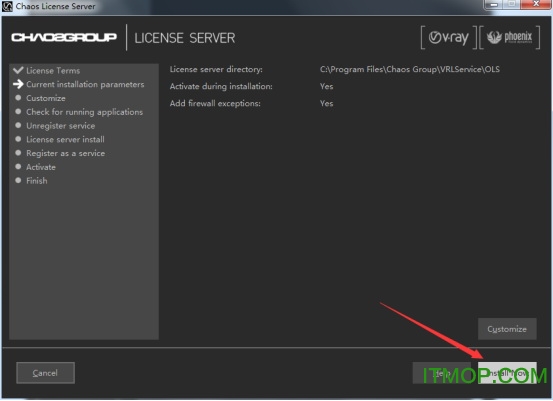
Task: Click Yes value for Add firewall exceptions
Action: click(327, 103)
